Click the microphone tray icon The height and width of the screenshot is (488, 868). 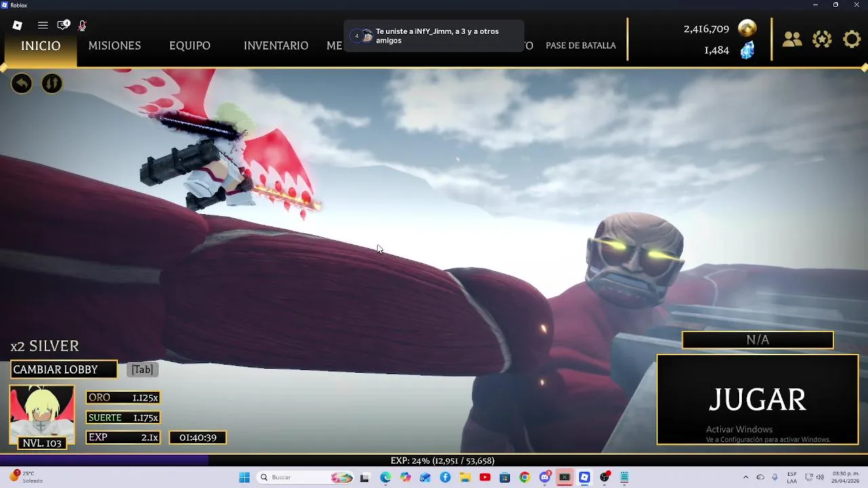click(x=774, y=477)
